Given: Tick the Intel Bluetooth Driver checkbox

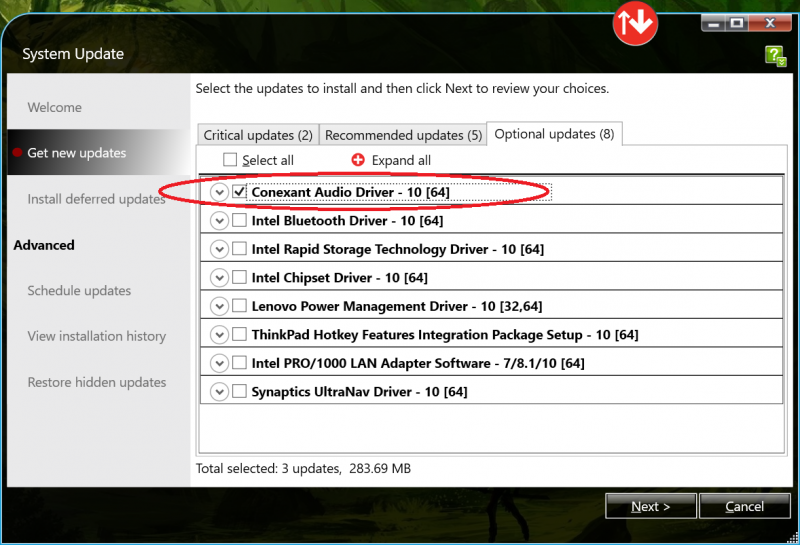Looking at the screenshot, I should click(239, 220).
